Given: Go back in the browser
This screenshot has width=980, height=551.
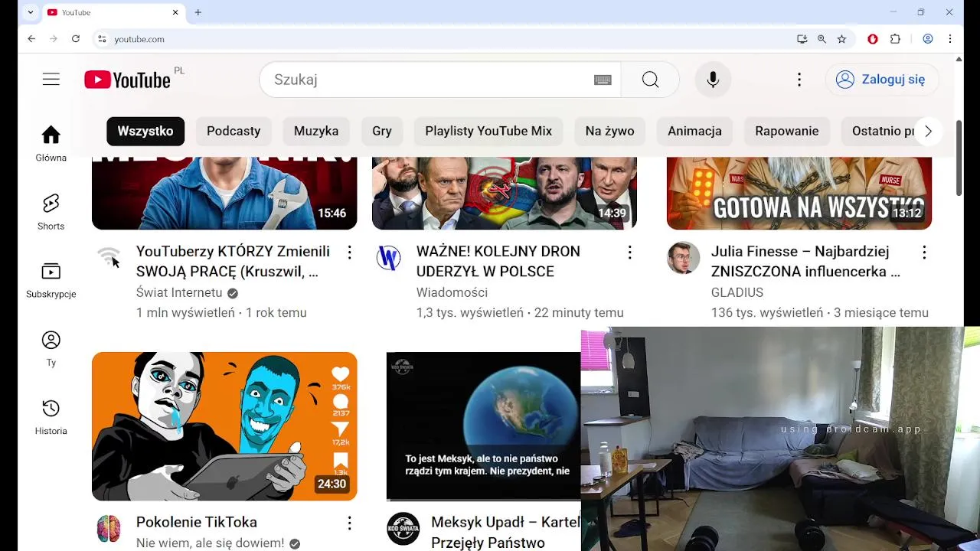Looking at the screenshot, I should [x=31, y=39].
